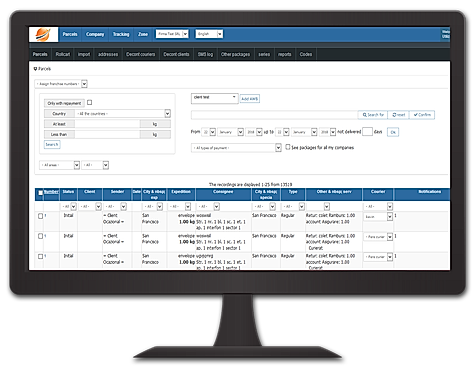This screenshot has width=475, height=368.
Task: Open the client test dropdown
Action: click(x=215, y=98)
